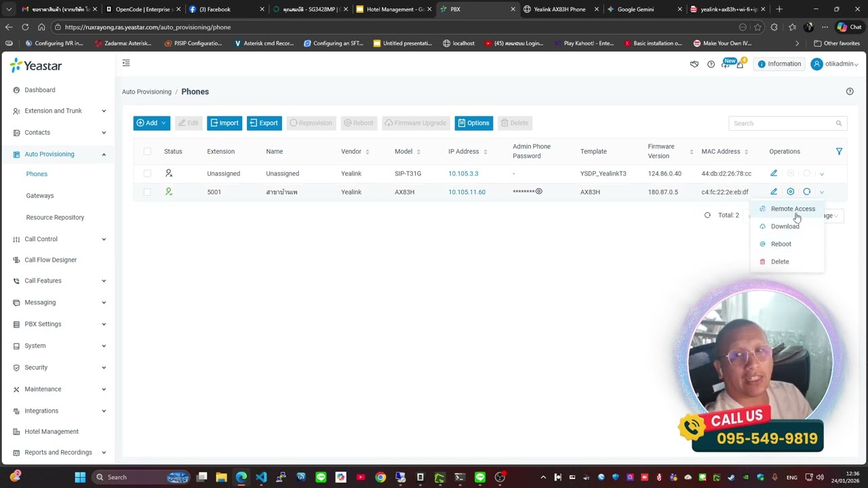Open IP address 10.105.11.60 link
868x488 pixels.
(467, 192)
